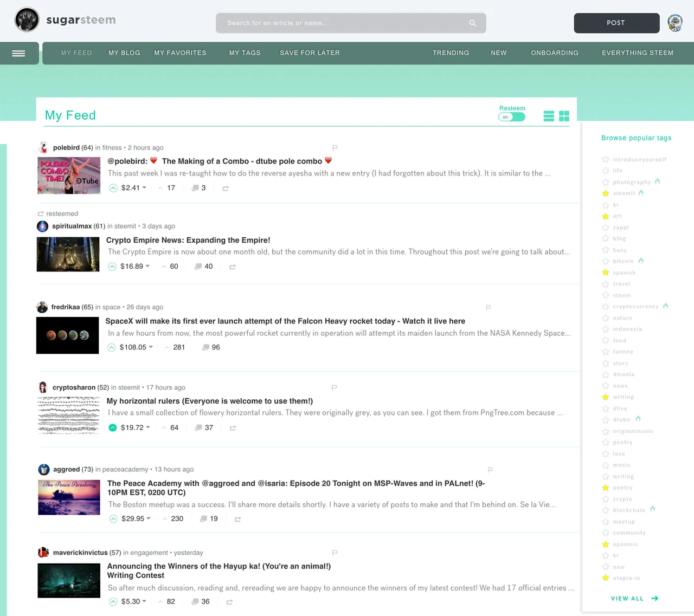The height and width of the screenshot is (616, 694).
Task: Unfavorite the utopia-io tag star
Action: 606,578
